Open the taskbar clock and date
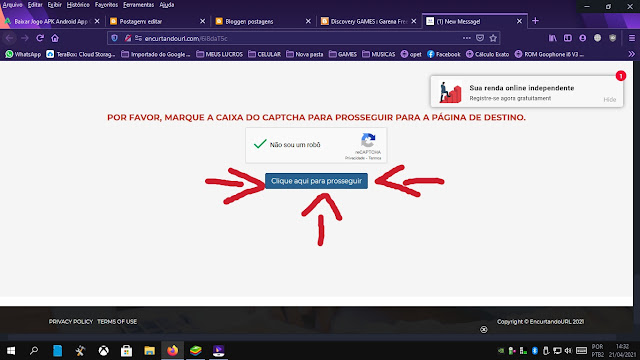Viewport: 640px width, 360px height. tap(622, 351)
